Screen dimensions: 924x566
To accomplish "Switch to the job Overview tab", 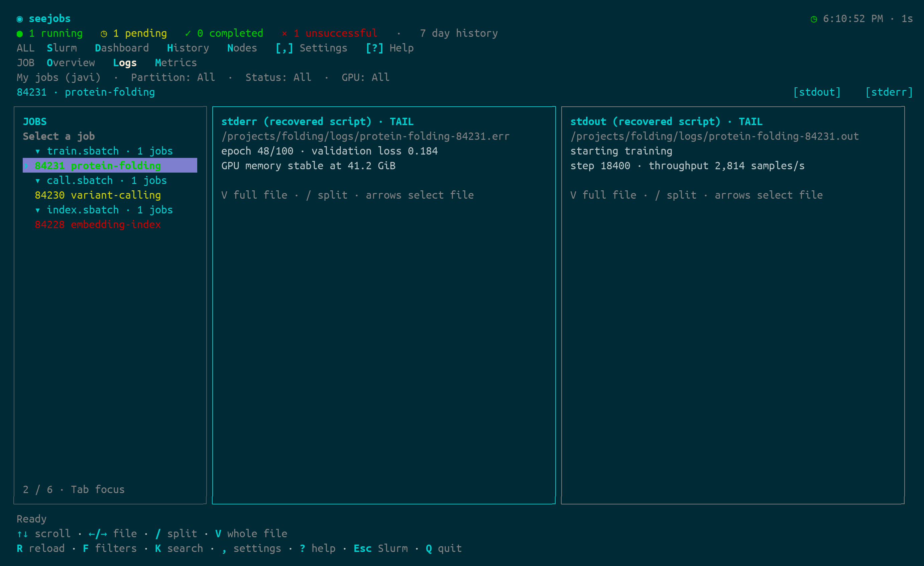I will click(x=71, y=63).
